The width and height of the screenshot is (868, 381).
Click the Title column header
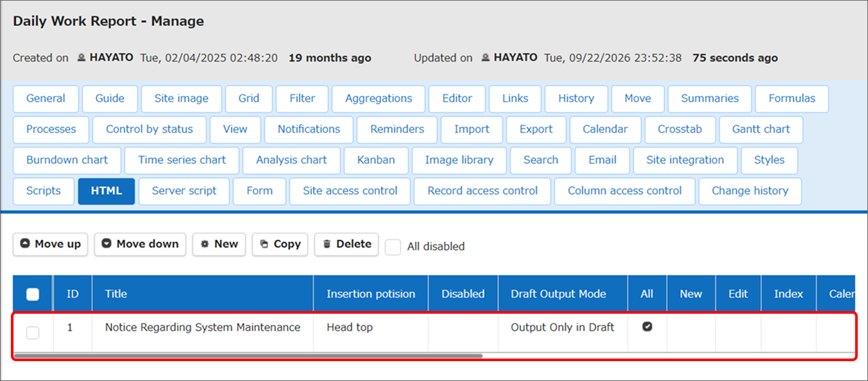tap(203, 294)
